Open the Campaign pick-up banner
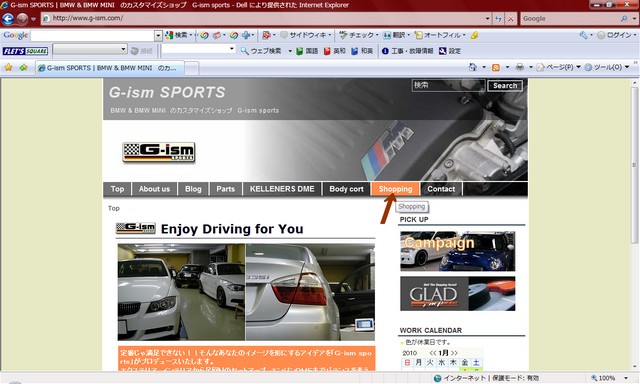 tap(458, 251)
